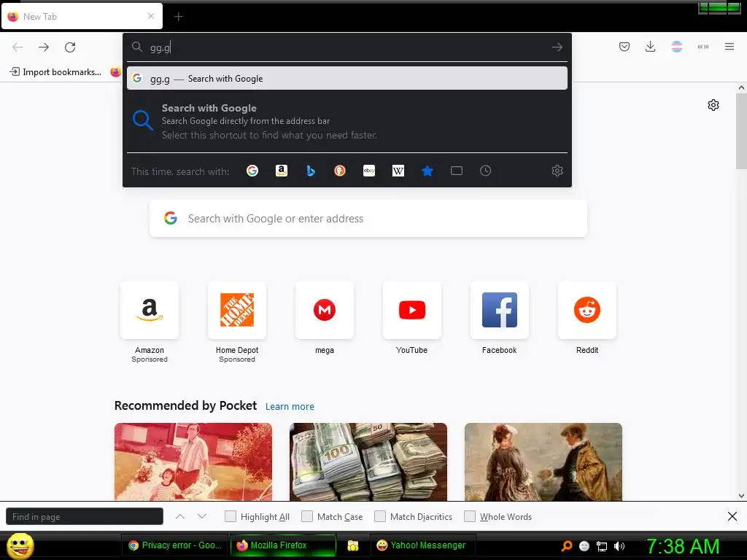Search this time with Amazon

click(x=282, y=171)
